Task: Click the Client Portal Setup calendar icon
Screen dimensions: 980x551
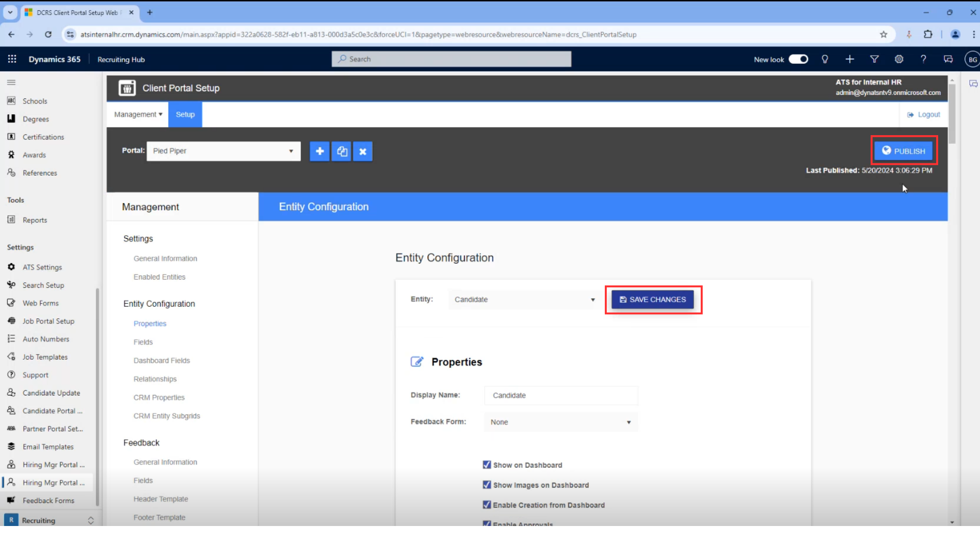Action: pos(127,88)
